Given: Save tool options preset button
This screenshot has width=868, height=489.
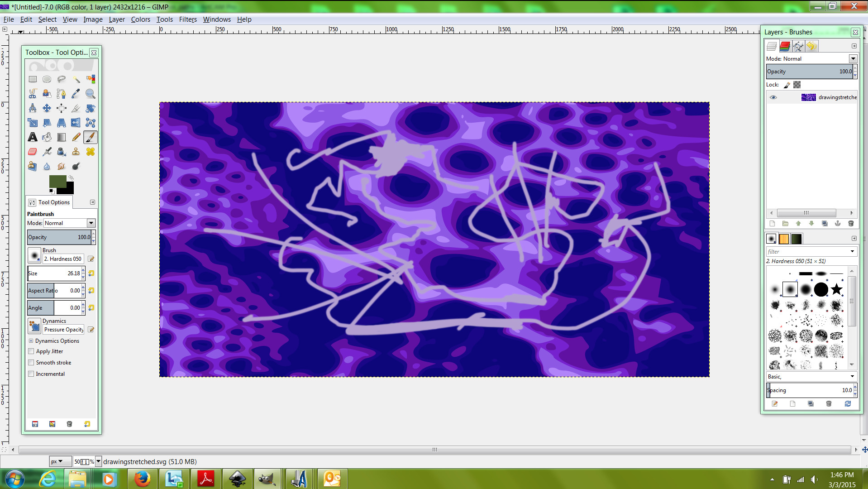Looking at the screenshot, I should pyautogui.click(x=35, y=424).
